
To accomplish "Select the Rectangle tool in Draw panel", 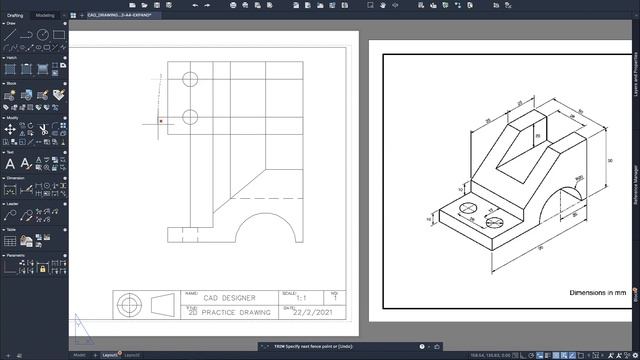I will pyautogui.click(x=59, y=35).
